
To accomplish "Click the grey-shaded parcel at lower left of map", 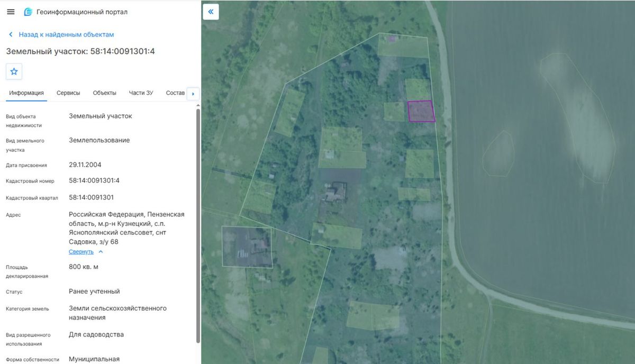I will point(247,247).
